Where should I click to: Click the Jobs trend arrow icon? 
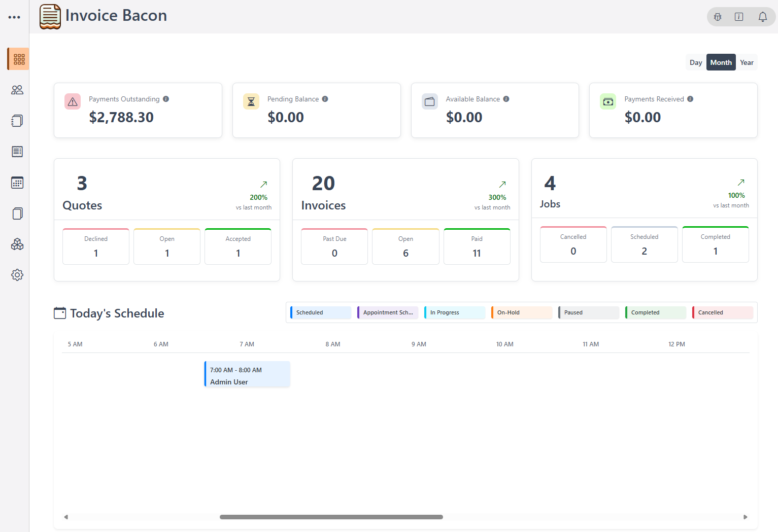click(741, 183)
